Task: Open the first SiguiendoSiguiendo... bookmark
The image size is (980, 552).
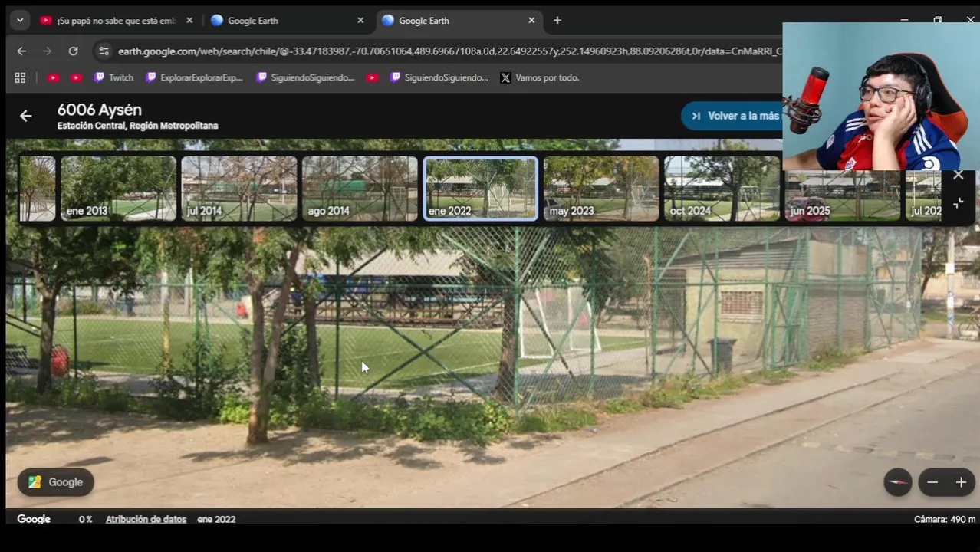Action: click(305, 77)
